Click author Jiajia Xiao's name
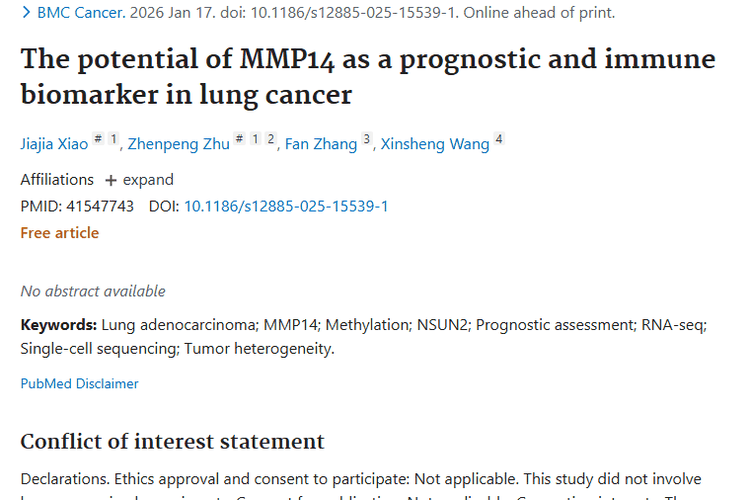Viewport: 750px width, 500px height. [54, 144]
